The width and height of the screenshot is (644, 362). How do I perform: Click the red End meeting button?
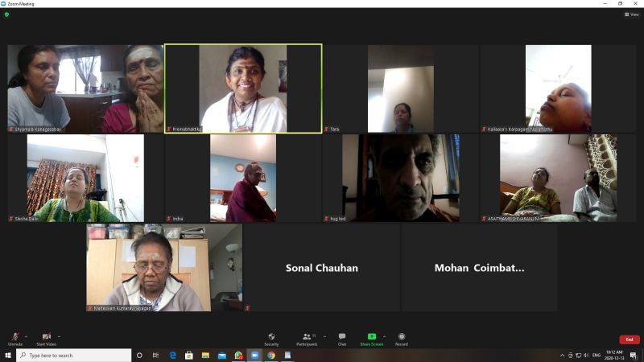pos(629,339)
